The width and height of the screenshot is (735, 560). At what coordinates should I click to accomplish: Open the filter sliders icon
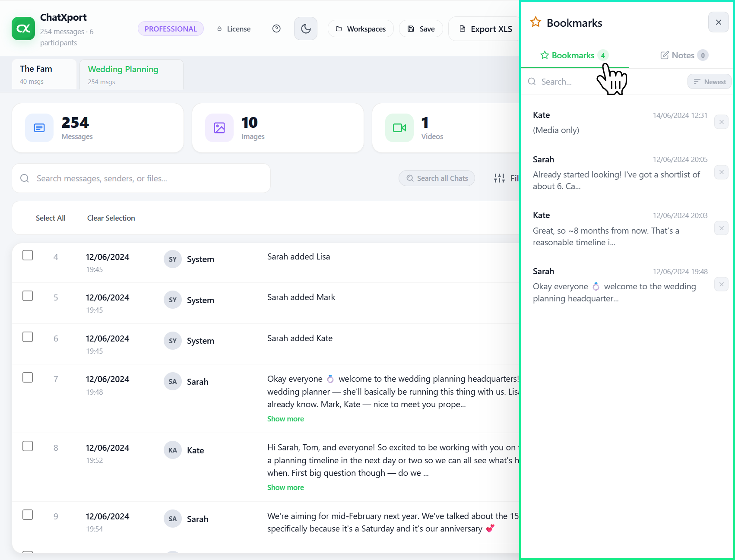point(499,178)
